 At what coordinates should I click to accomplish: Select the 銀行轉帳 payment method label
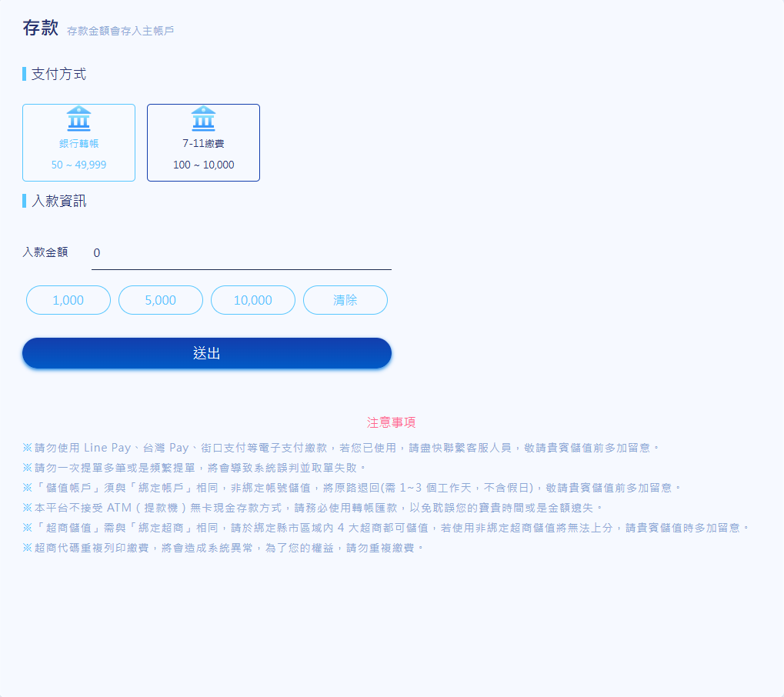click(x=78, y=143)
